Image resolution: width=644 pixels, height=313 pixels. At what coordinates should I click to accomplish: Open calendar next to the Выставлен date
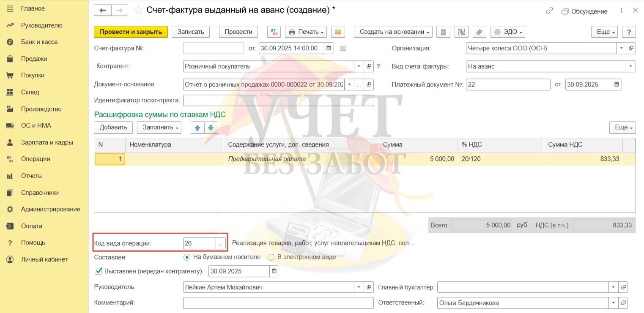[x=274, y=271]
